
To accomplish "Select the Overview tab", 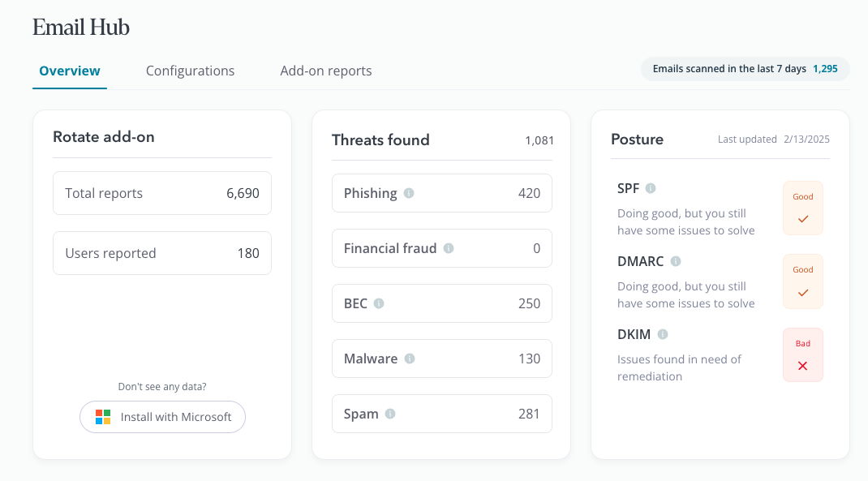I will [70, 71].
